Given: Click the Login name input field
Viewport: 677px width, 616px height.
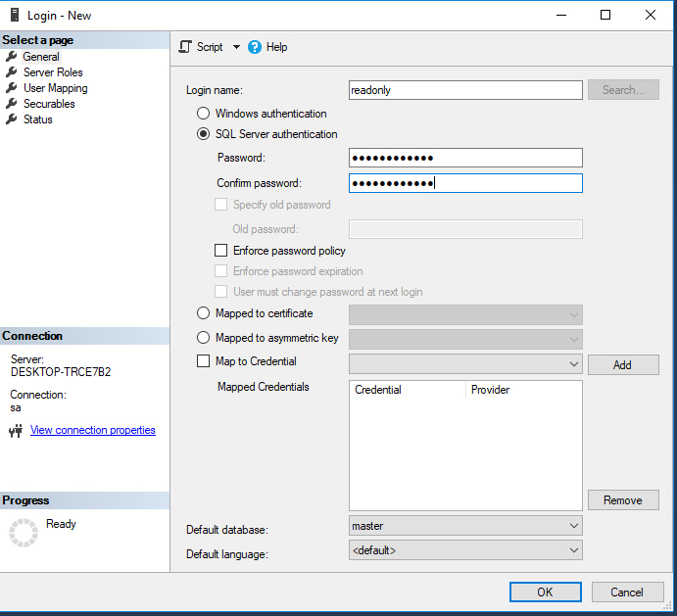Looking at the screenshot, I should point(465,90).
